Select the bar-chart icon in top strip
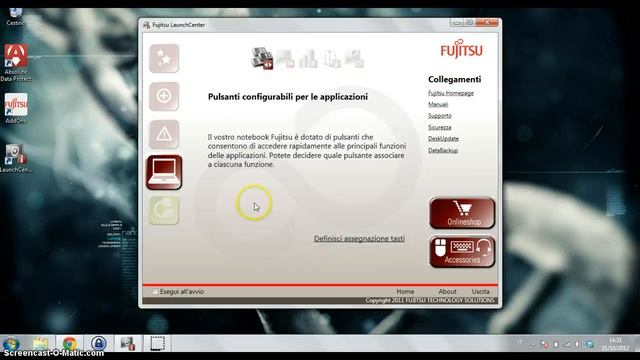The height and width of the screenshot is (360, 640). [x=308, y=59]
